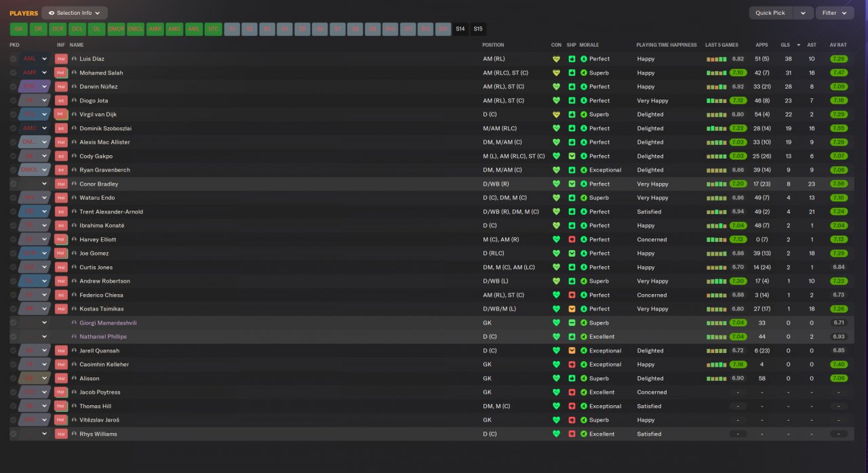Click Nathaniel Phillips's condition heart icon
Viewport: 868px width, 473px height.
click(x=556, y=337)
